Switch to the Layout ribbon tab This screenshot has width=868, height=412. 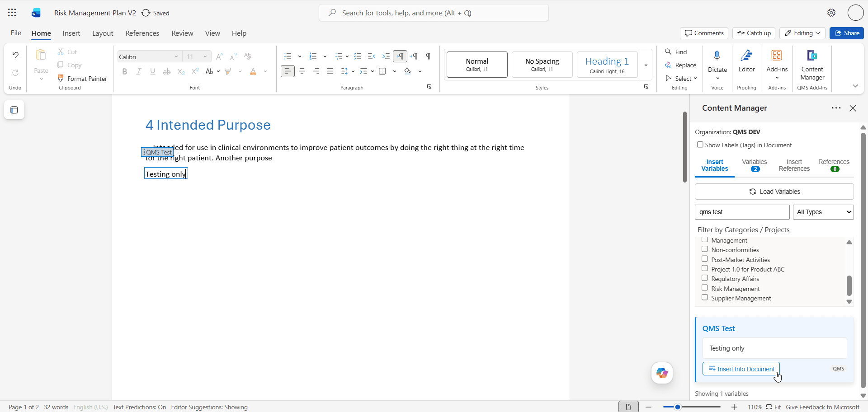click(103, 33)
